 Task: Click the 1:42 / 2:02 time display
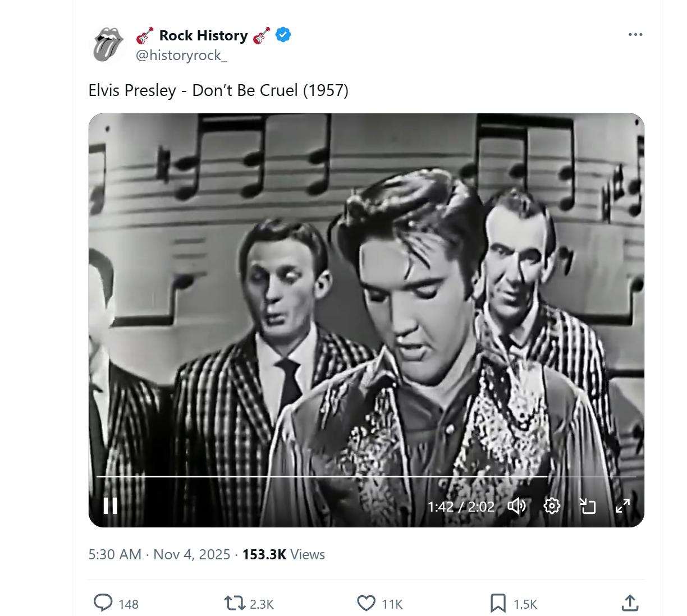point(461,507)
